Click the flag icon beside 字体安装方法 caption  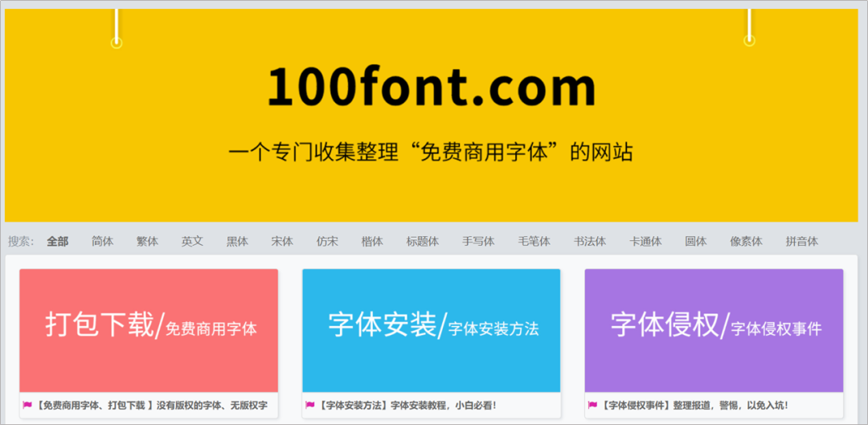point(310,406)
